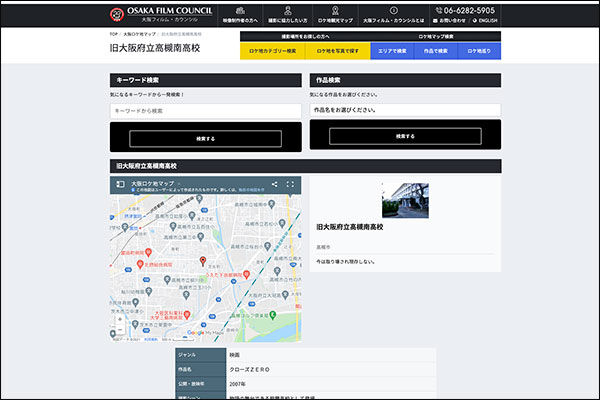Click the map share icon
This screenshot has width=600, height=400.
274,184
